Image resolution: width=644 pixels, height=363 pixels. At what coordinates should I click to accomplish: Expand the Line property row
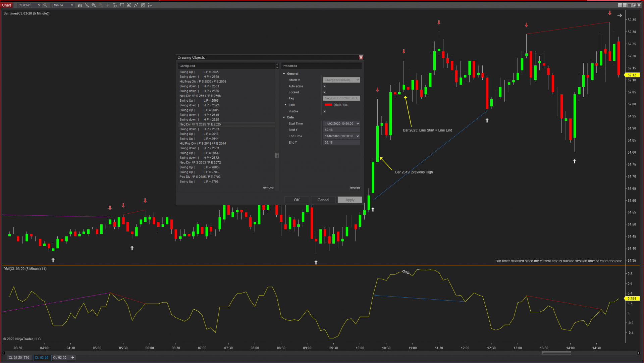[x=285, y=105]
